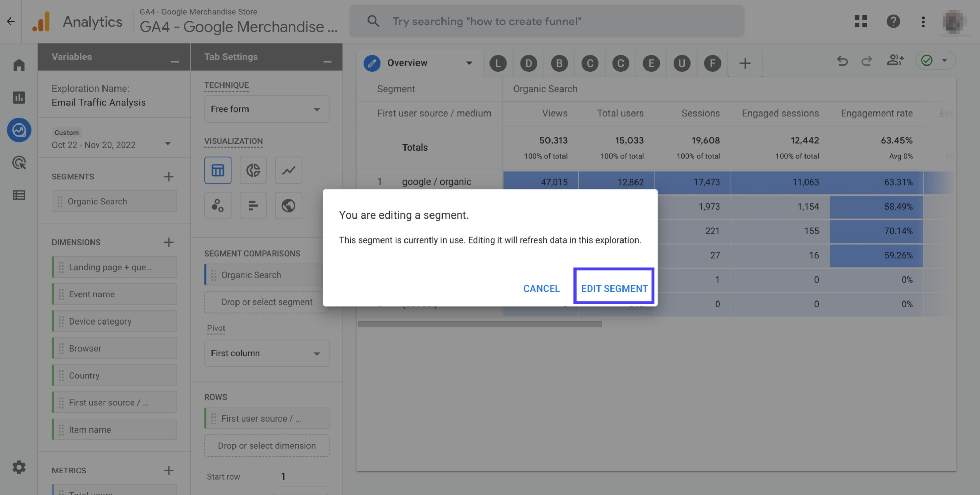The height and width of the screenshot is (495, 980).
Task: Click the Country dimension chip
Action: (x=114, y=375)
